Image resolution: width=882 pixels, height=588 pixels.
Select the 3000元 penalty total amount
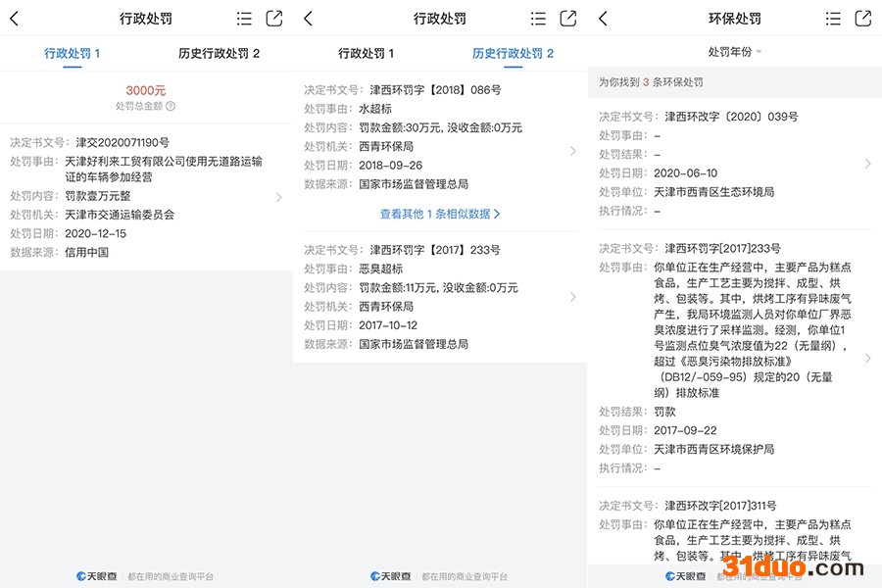pos(146,90)
